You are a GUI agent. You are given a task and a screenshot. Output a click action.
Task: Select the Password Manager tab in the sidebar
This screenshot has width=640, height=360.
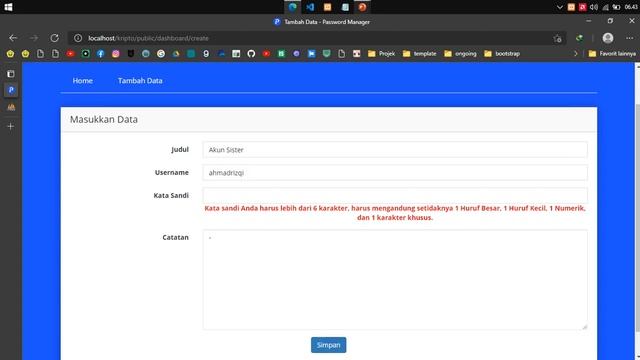pyautogui.click(x=11, y=90)
